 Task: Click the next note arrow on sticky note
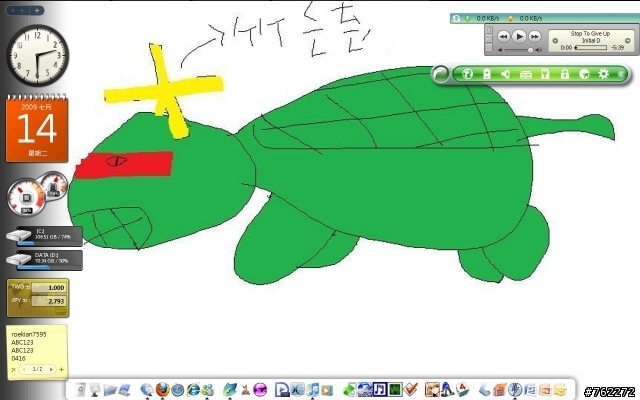51,369
